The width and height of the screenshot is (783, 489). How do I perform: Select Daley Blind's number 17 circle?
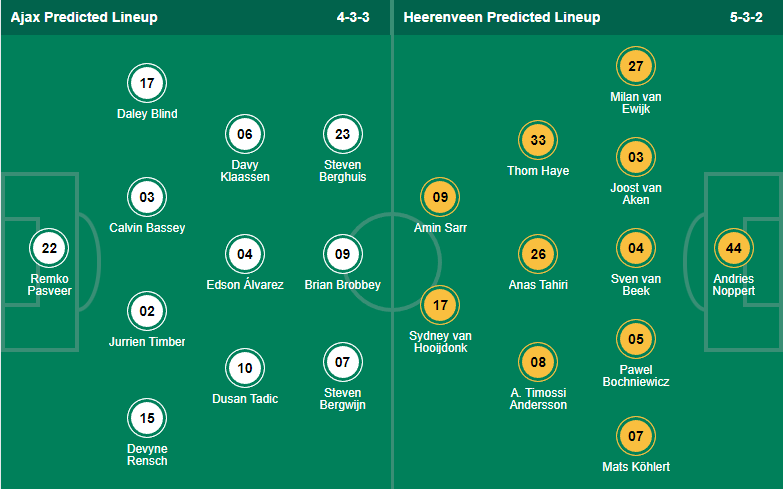point(147,84)
